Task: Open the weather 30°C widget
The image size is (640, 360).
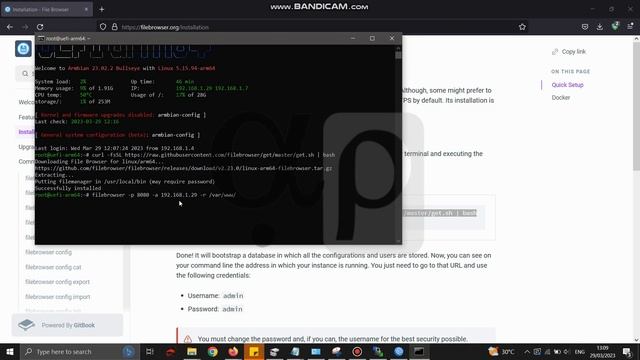Action: point(501,351)
